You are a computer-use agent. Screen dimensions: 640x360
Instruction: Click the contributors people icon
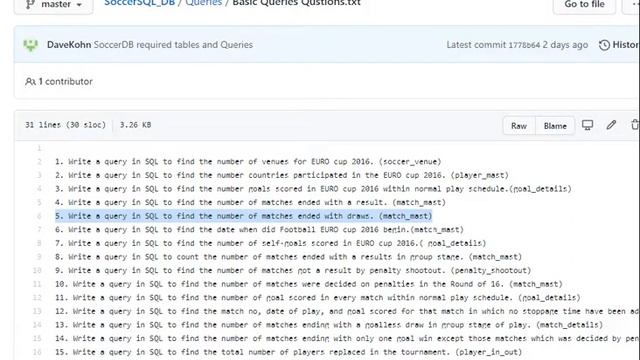[x=30, y=82]
